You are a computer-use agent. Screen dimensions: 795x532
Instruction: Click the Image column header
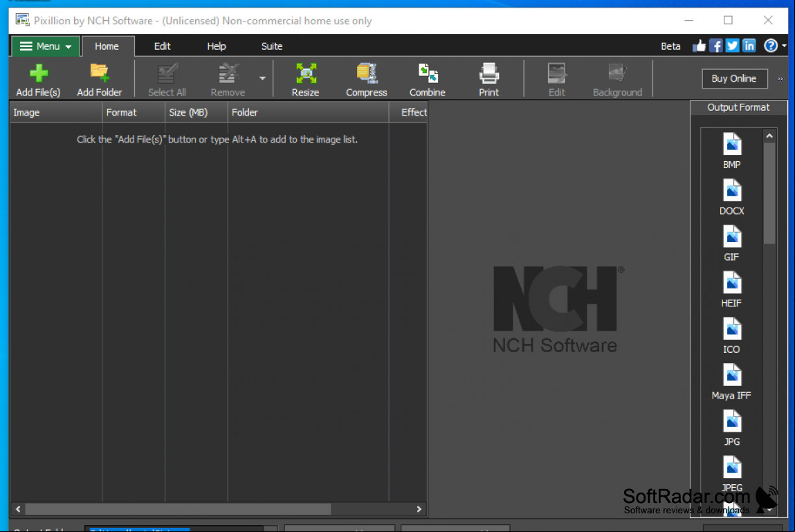point(56,113)
